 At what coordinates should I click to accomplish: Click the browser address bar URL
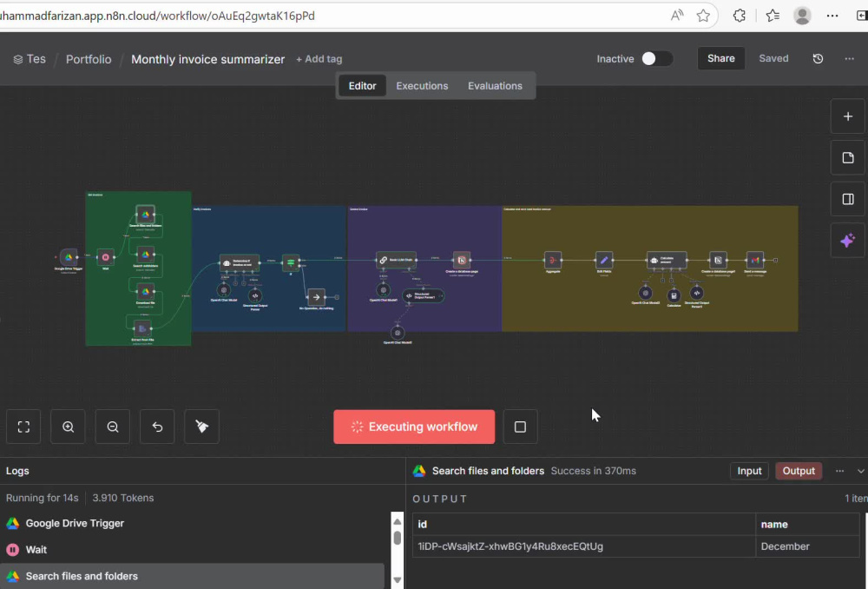(158, 16)
